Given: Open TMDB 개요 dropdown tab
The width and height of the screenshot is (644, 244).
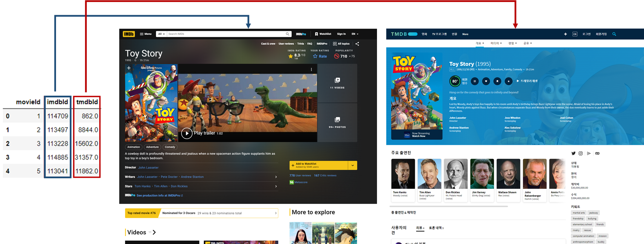Looking at the screenshot, I should click(x=479, y=43).
